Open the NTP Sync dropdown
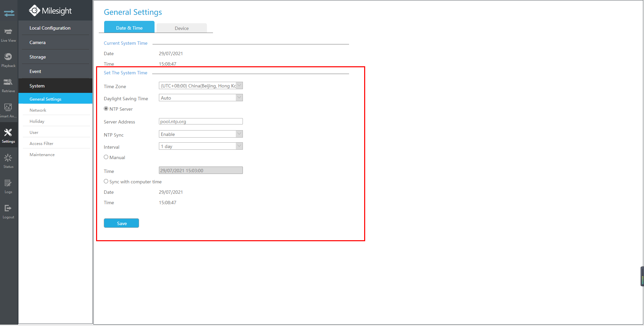Screen dimensions: 644x326 [201, 134]
